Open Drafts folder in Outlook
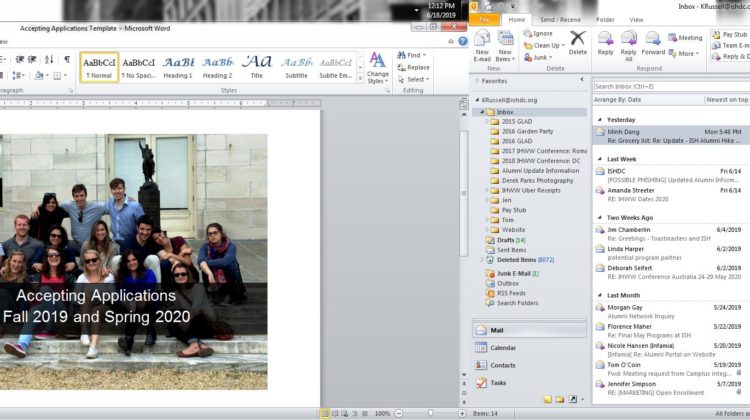The width and height of the screenshot is (750, 420). (506, 240)
